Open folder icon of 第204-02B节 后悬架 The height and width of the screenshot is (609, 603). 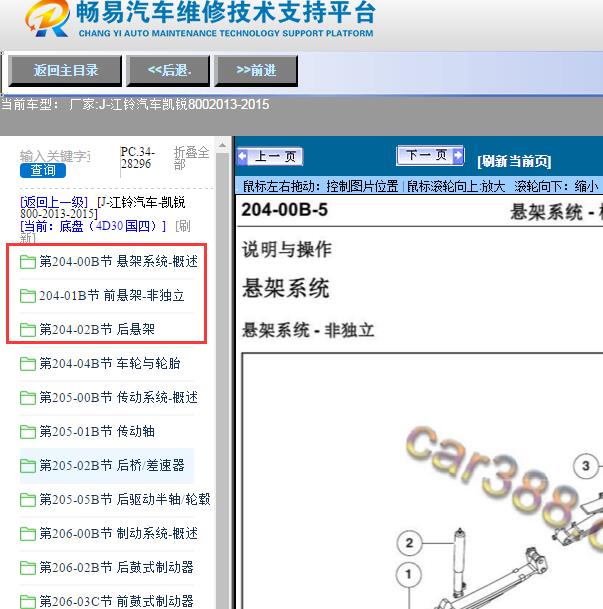tap(28, 330)
